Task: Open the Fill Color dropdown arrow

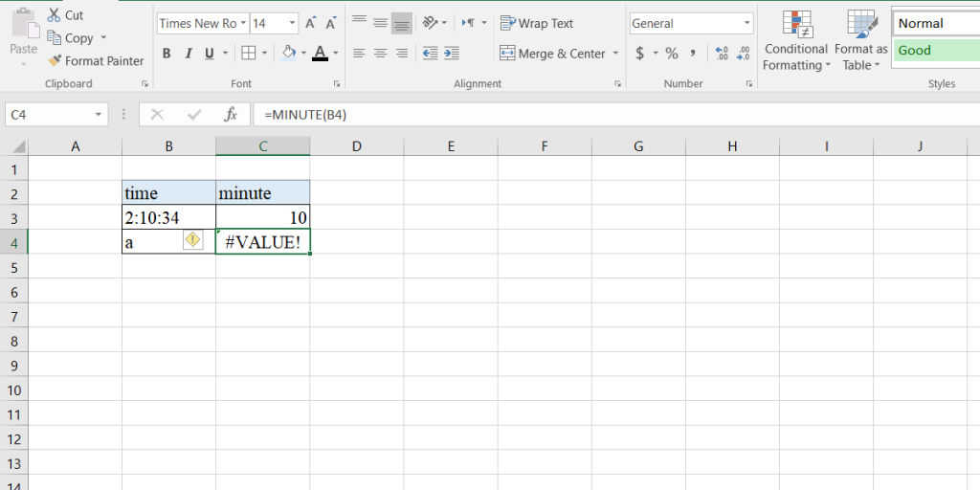Action: (x=303, y=54)
